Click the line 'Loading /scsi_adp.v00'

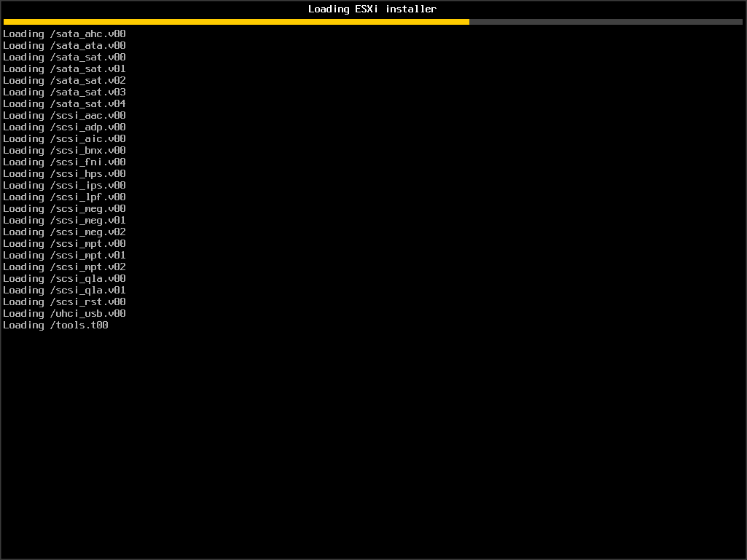(64, 127)
